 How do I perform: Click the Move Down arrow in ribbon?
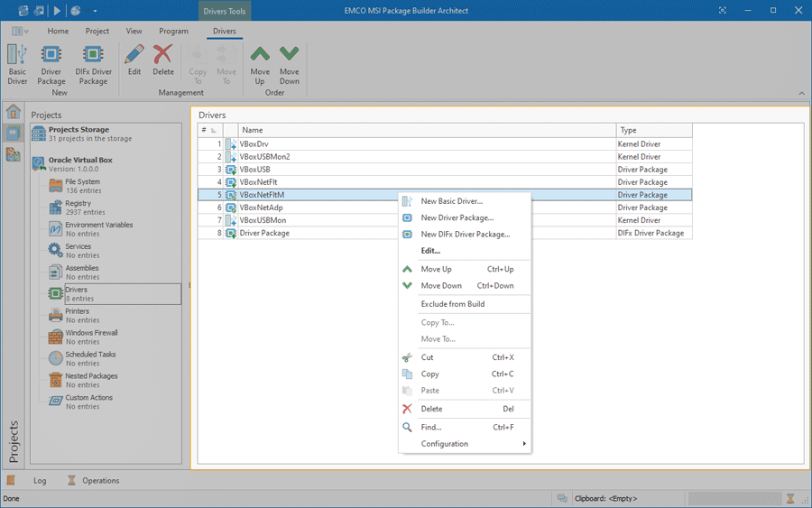pyautogui.click(x=289, y=54)
